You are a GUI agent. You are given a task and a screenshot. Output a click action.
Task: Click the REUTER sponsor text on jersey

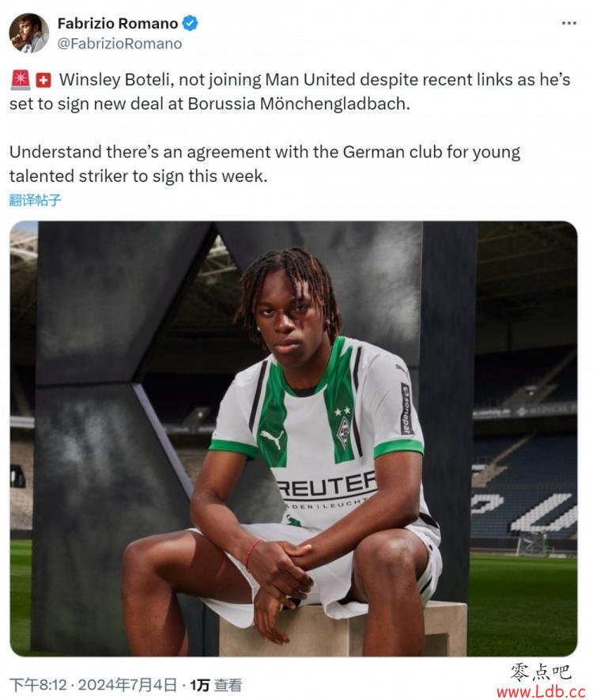(326, 485)
